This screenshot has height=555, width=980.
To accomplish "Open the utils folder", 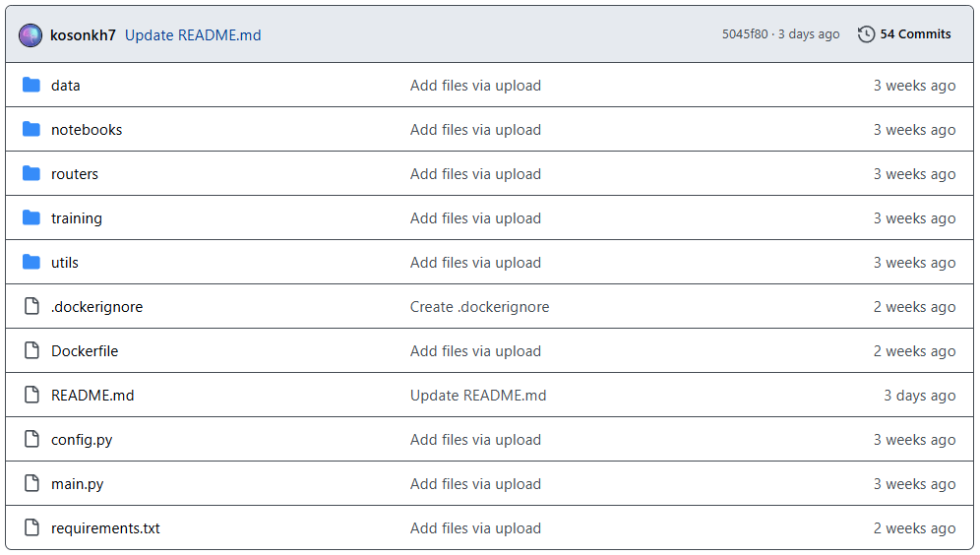I will [65, 263].
